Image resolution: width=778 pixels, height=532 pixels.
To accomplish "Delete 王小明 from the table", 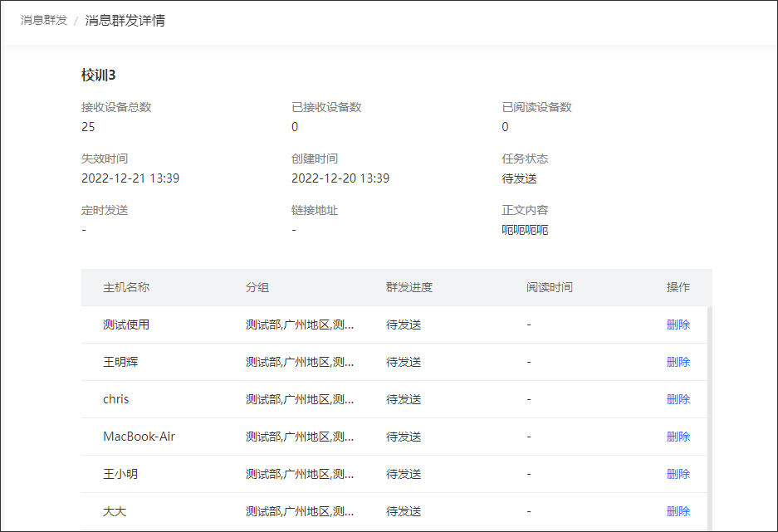I will (678, 474).
